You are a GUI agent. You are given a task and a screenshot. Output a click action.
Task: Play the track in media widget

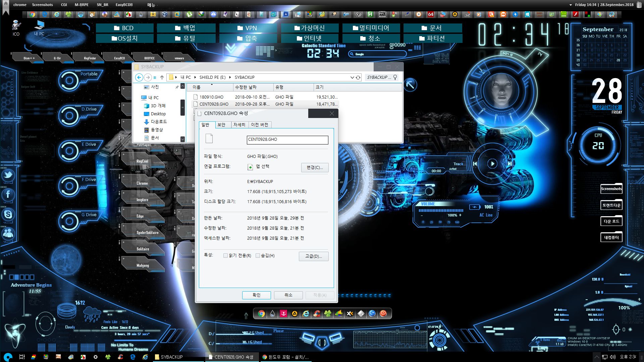492,164
